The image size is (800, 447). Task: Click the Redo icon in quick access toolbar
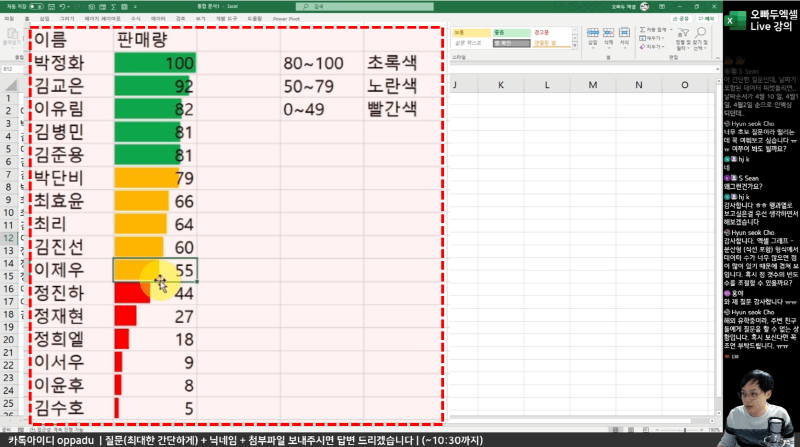click(79, 7)
